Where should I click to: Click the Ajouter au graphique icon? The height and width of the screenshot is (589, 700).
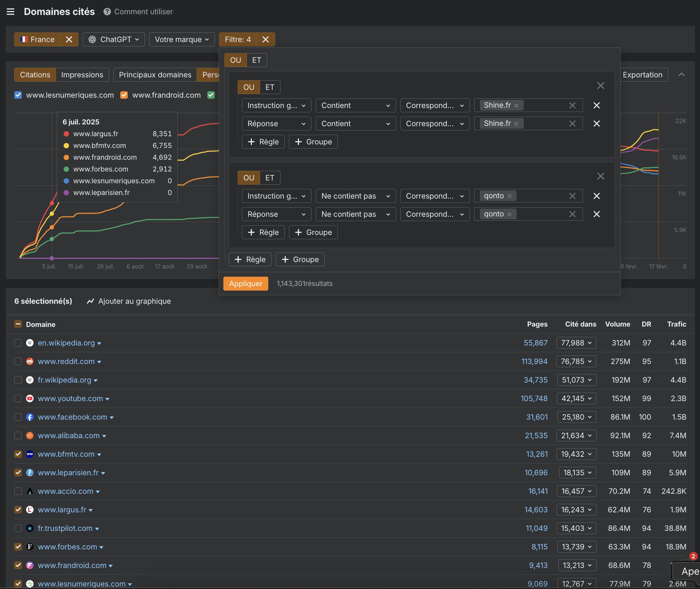91,301
